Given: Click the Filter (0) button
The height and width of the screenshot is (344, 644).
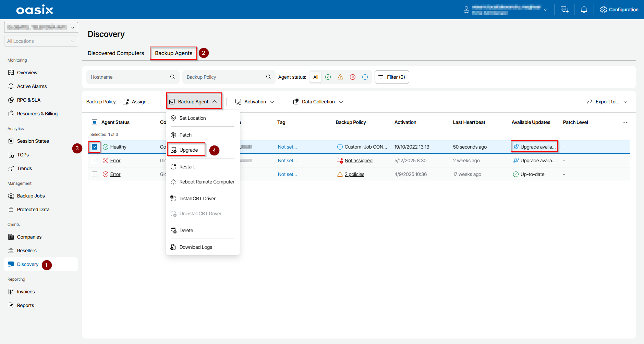Looking at the screenshot, I should coord(392,77).
